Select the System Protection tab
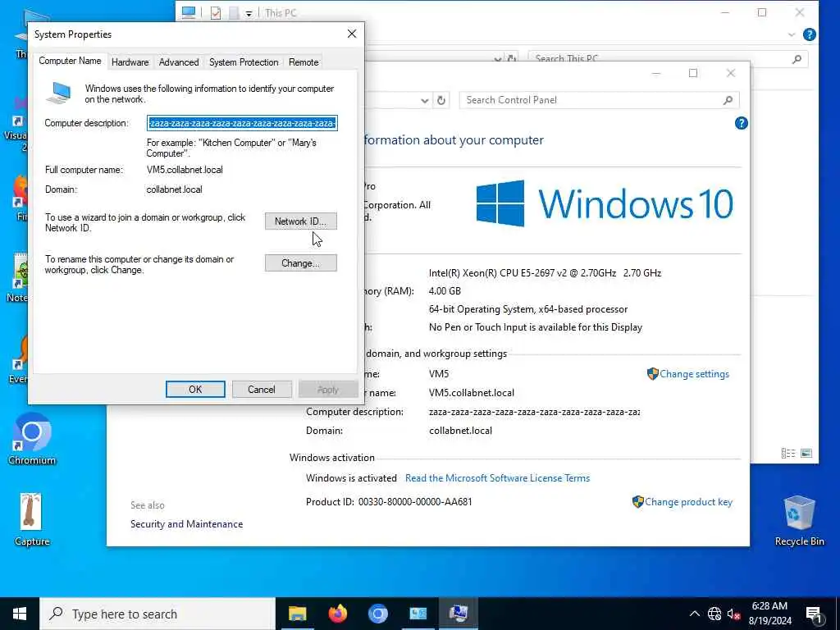Image resolution: width=840 pixels, height=630 pixels. pos(244,62)
